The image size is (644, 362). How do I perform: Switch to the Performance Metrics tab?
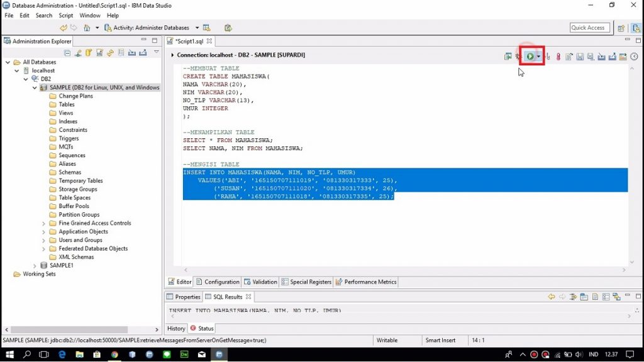coord(370,282)
